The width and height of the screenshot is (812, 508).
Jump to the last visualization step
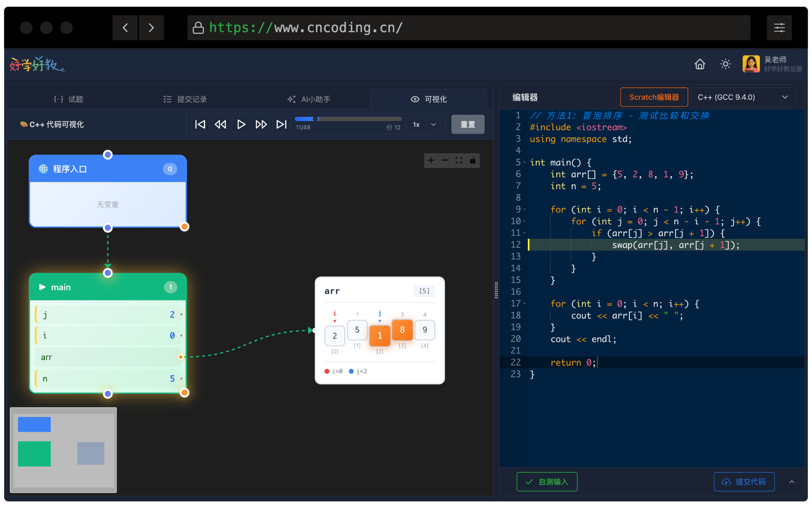[281, 124]
